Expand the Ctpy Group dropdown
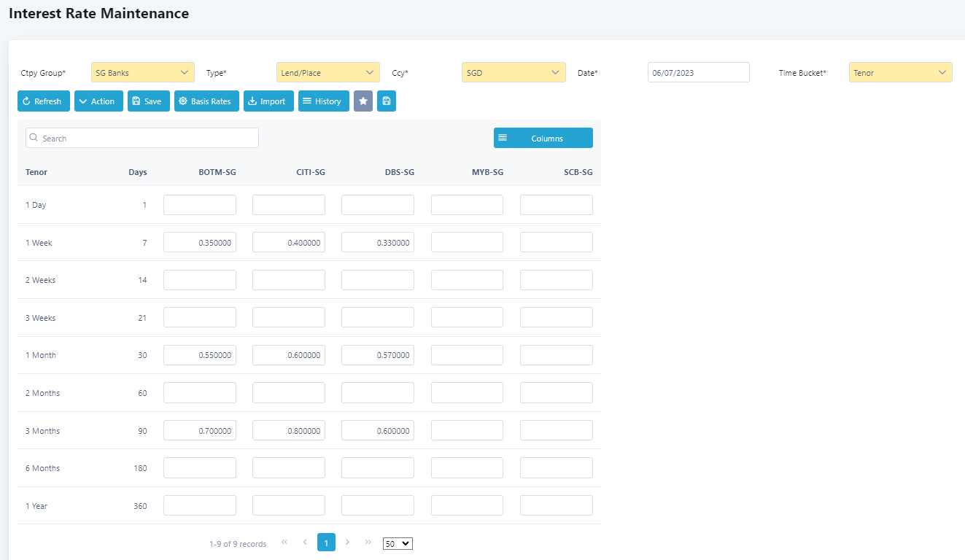 click(143, 72)
